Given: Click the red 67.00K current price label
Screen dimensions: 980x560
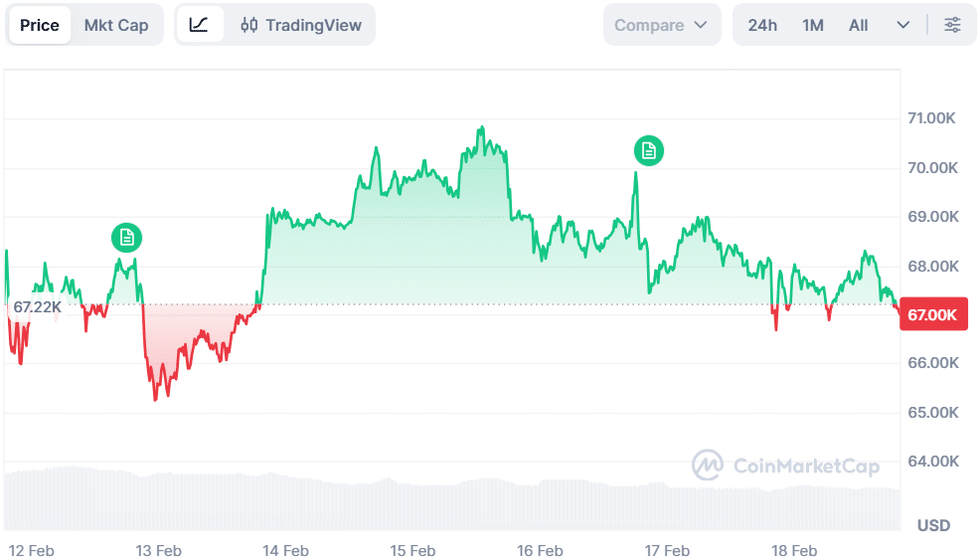Looking at the screenshot, I should click(x=932, y=314).
